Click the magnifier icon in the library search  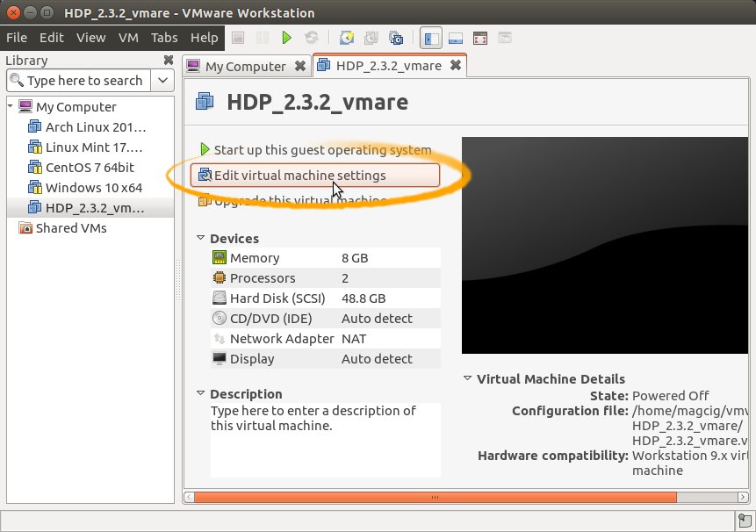17,80
